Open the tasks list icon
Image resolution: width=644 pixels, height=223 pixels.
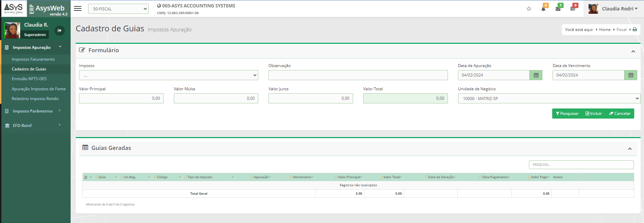pyautogui.click(x=573, y=9)
